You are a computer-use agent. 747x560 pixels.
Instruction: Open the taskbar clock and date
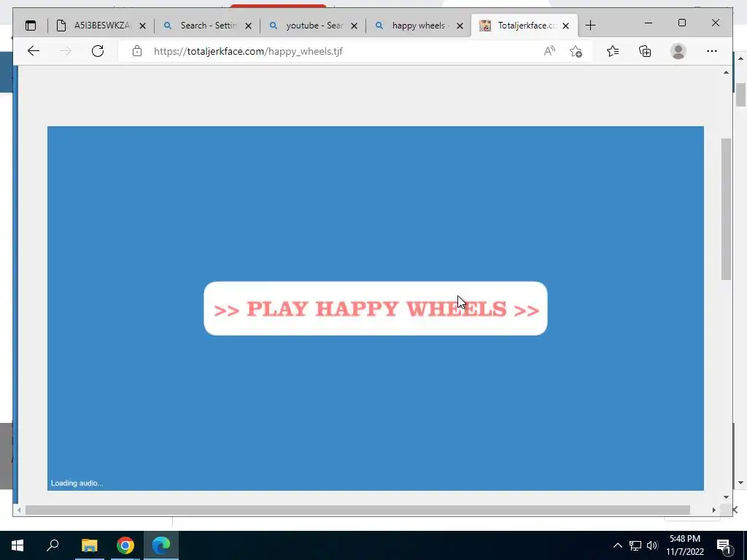[x=684, y=545]
